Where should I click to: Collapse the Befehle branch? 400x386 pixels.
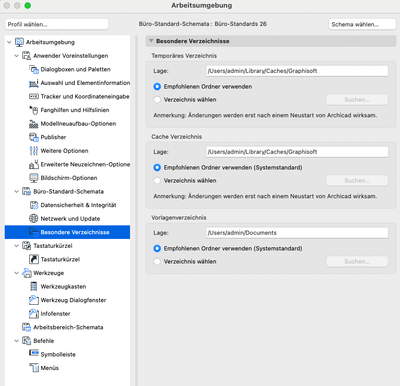[16, 341]
